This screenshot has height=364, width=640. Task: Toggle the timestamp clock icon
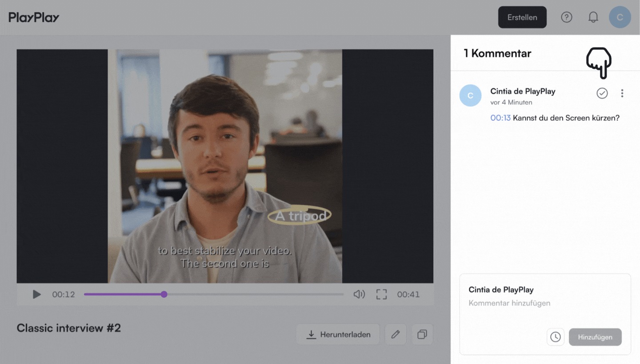555,337
